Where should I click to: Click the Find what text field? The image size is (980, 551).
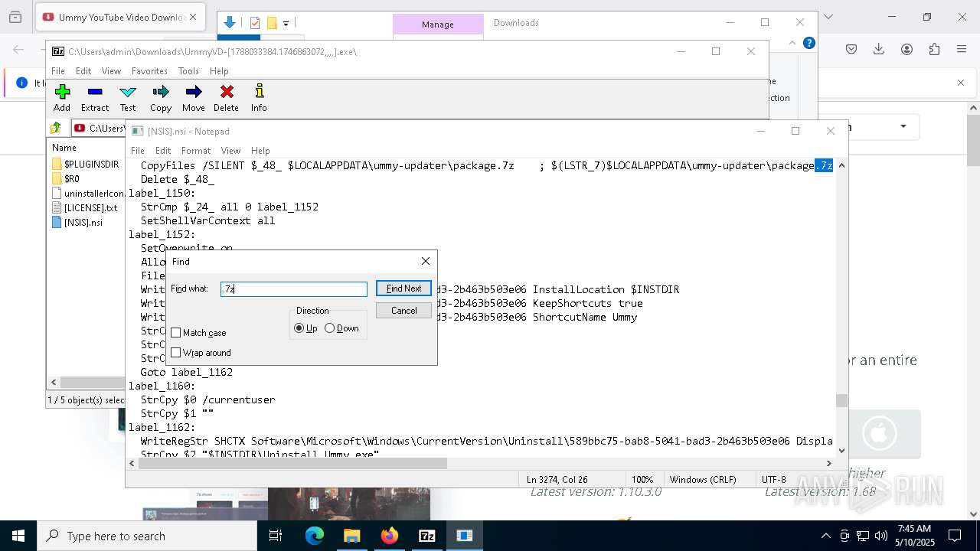(294, 289)
